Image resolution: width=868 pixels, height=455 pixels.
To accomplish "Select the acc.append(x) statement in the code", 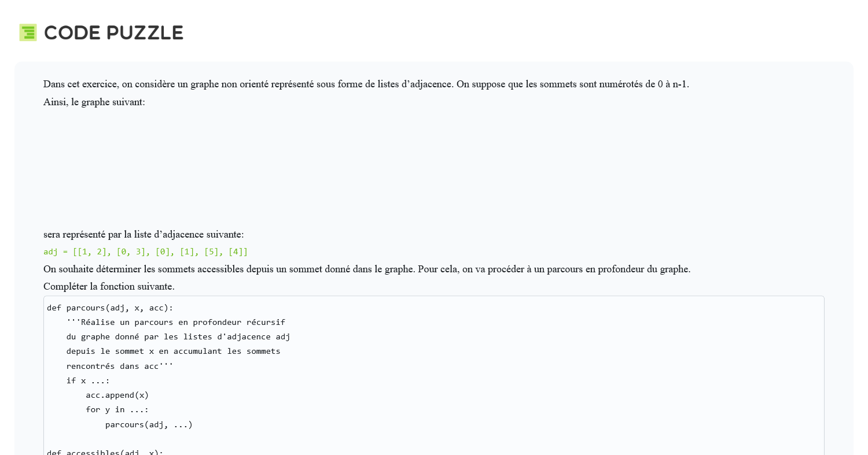I will click(x=117, y=395).
